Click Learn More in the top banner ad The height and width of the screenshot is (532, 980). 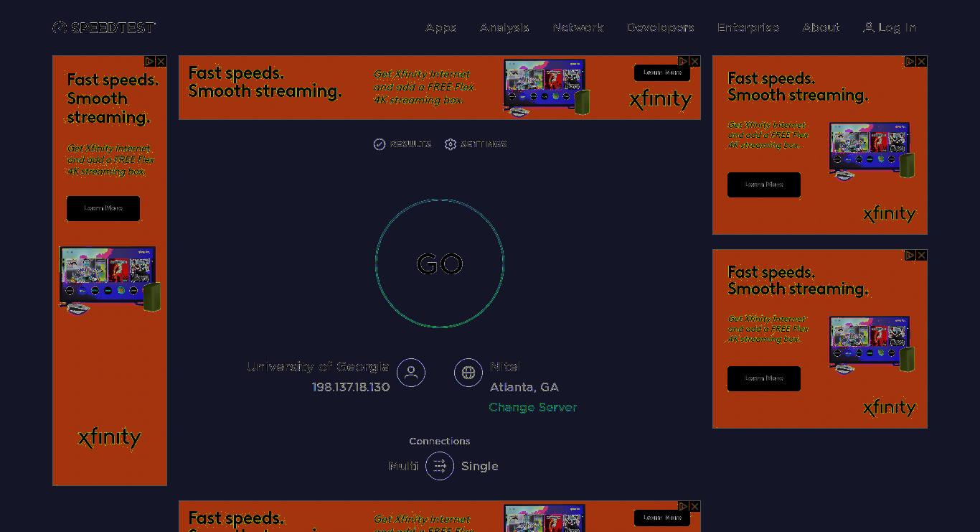coord(662,73)
